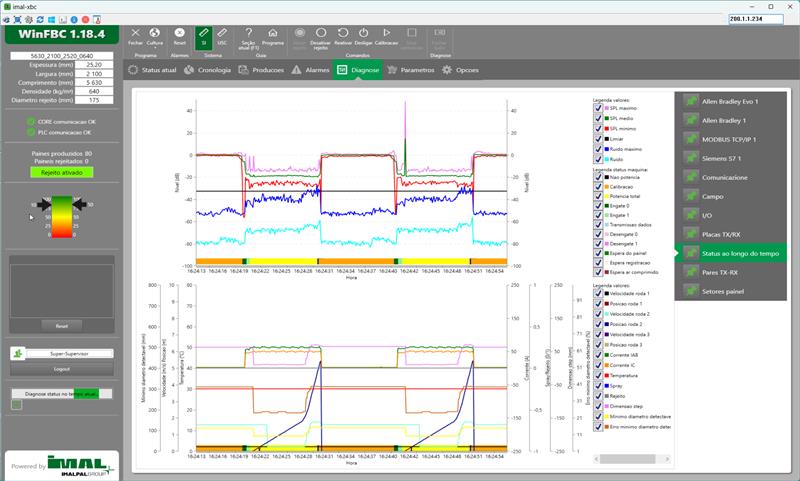Click the Desligar power icon
Image resolution: width=800 pixels, height=481 pixels.
(364, 34)
